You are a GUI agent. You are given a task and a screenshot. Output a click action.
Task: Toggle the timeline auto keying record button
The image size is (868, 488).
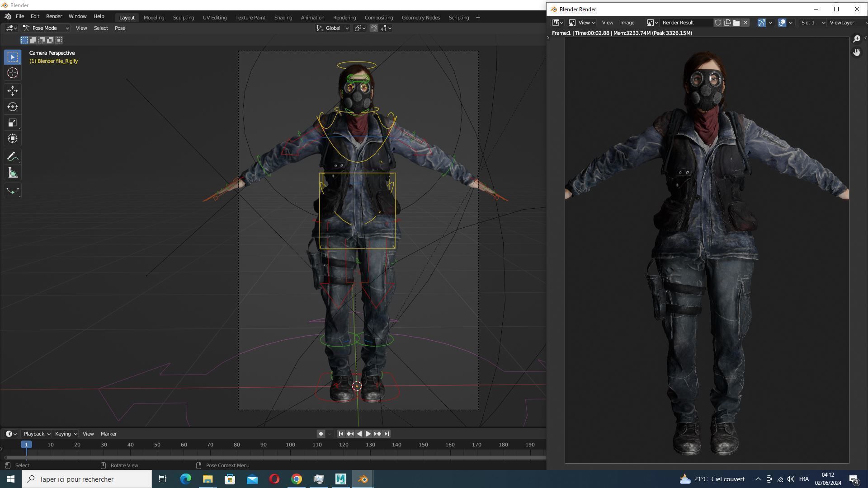(x=321, y=434)
